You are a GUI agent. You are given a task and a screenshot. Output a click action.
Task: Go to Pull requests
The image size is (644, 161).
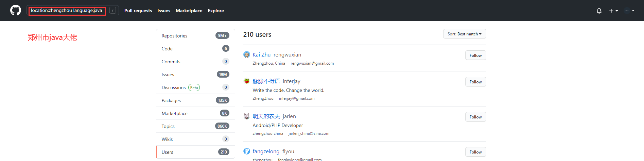pos(138,11)
